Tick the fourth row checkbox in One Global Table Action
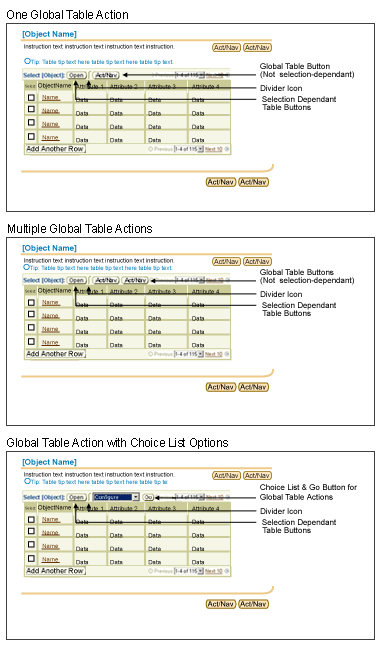 pyautogui.click(x=31, y=136)
